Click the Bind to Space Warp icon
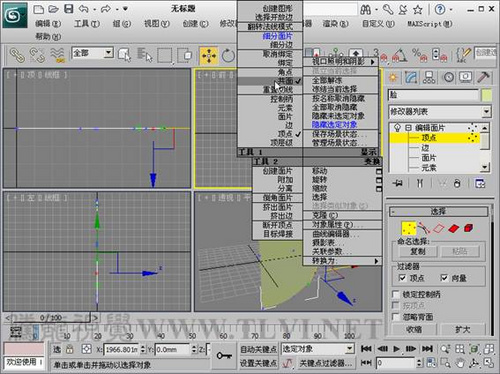The width and height of the screenshot is (500, 374). pos(58,55)
